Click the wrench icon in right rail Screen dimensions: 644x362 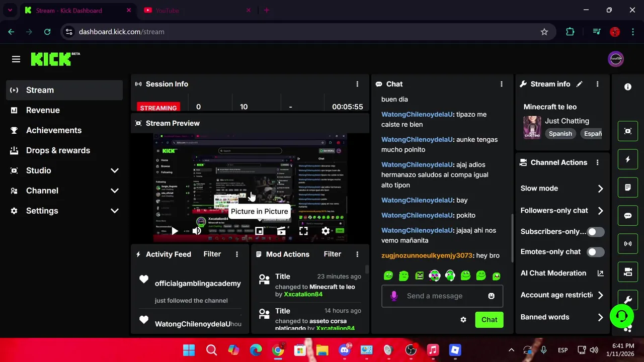point(628,300)
